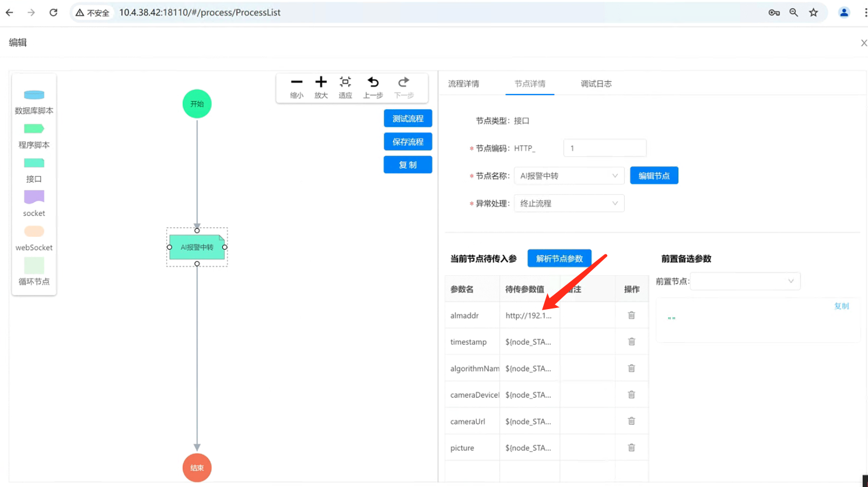
Task: Select the AI报警中转 node on canvas
Action: (197, 247)
